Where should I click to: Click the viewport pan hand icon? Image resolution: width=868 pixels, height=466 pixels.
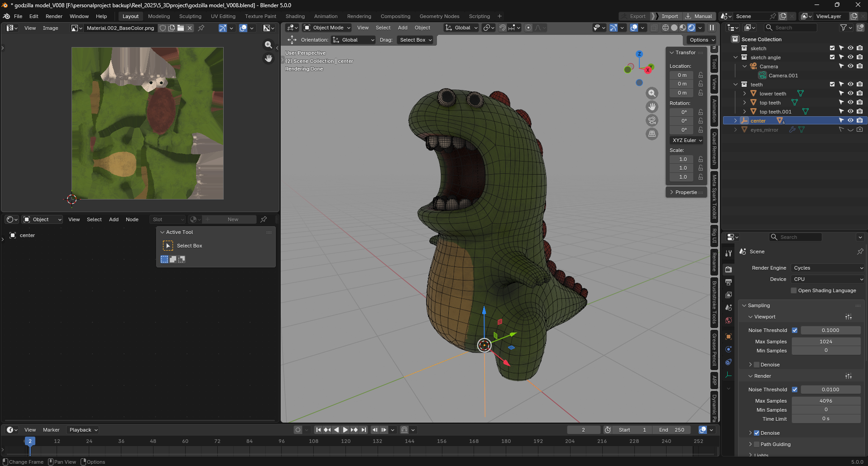(652, 107)
